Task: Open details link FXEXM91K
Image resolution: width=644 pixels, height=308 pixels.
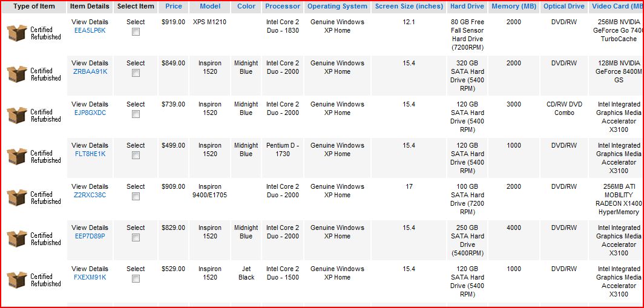Action: [90, 277]
